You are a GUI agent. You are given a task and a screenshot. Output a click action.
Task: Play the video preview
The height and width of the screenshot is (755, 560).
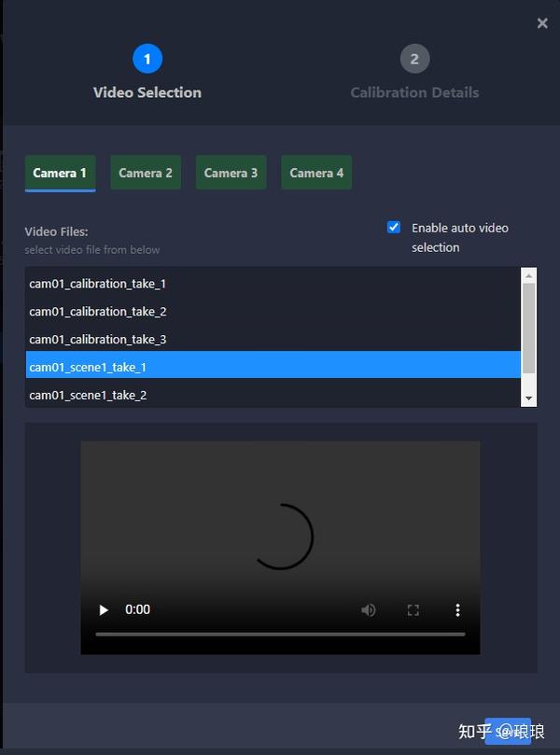103,610
